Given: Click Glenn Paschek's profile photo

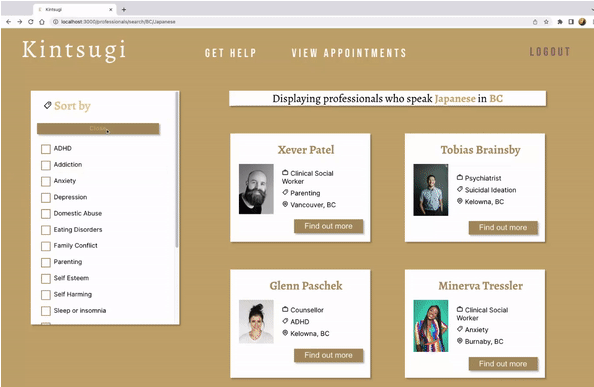Looking at the screenshot, I should tap(256, 321).
